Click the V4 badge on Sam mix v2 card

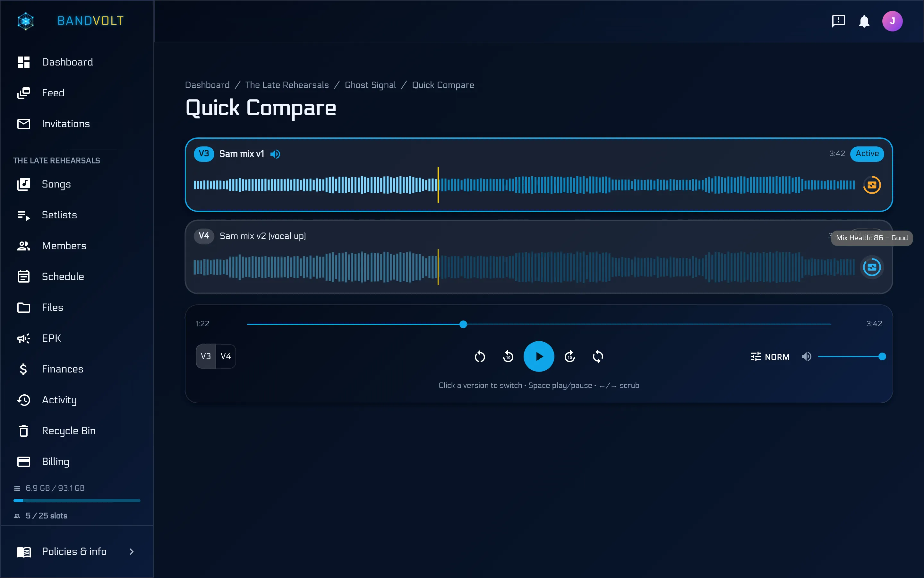[204, 236]
